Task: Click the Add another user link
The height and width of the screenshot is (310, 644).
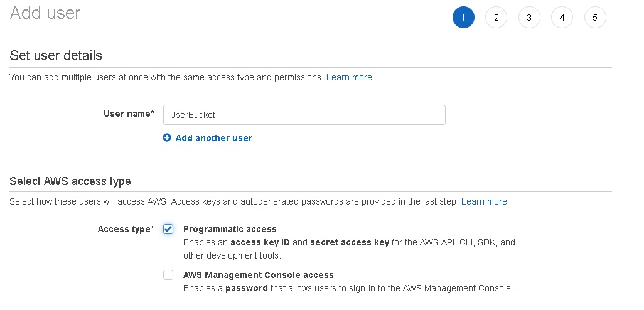Action: pyautogui.click(x=213, y=138)
